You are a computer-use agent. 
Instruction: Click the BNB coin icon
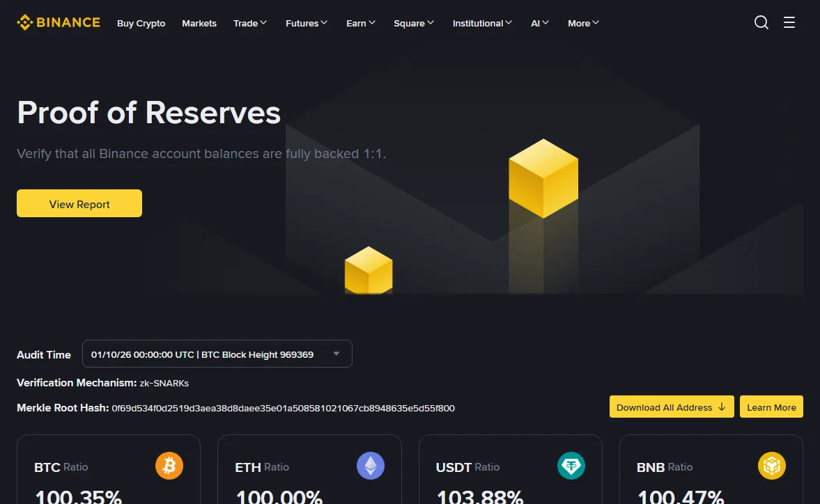772,465
